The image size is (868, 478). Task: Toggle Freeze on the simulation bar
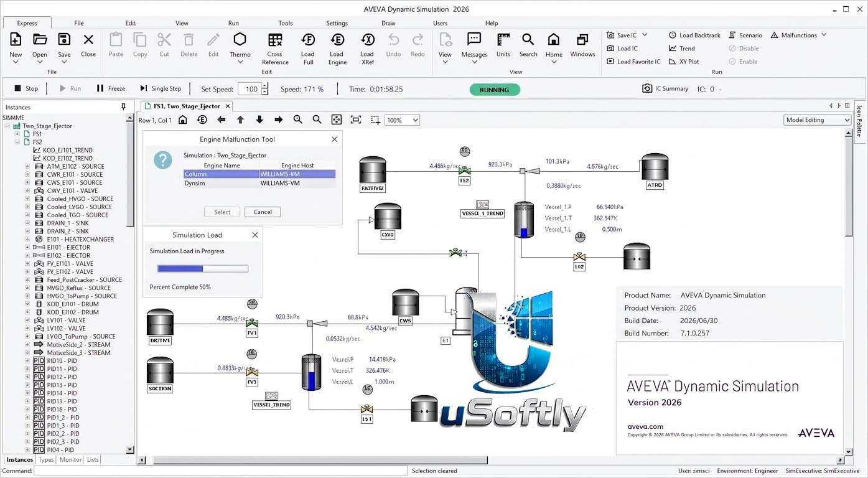(x=111, y=88)
